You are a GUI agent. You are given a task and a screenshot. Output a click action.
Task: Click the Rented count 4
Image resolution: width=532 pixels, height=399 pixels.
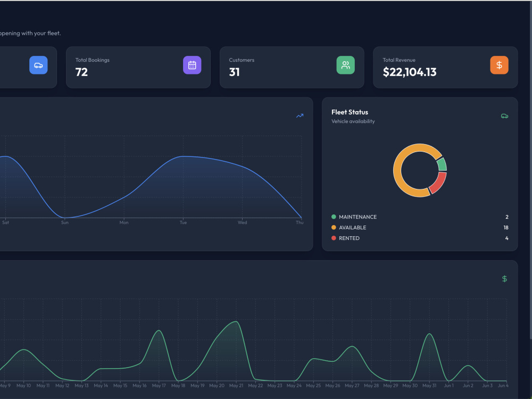[507, 238]
